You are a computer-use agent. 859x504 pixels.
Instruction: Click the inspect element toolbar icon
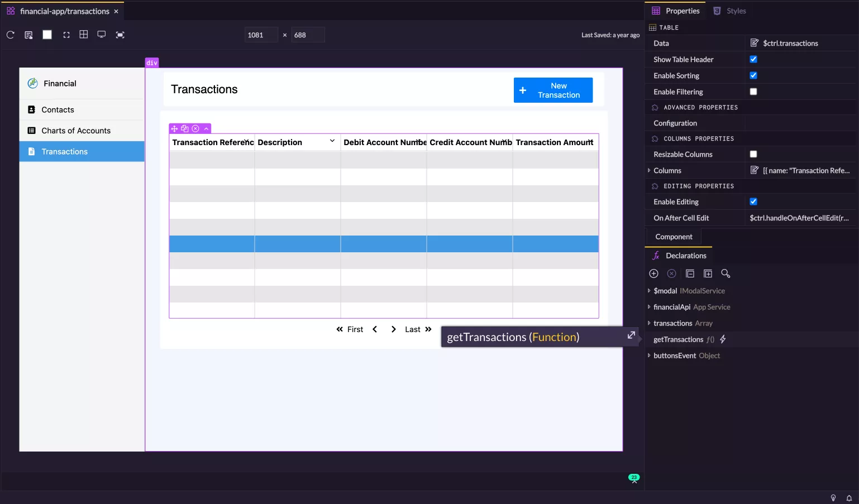(28, 35)
